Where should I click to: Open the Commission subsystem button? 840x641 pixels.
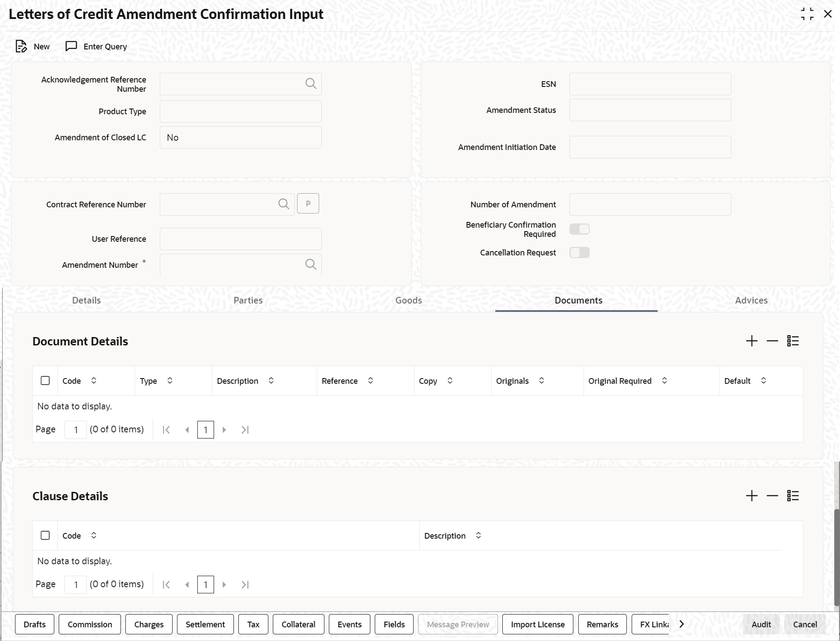pyautogui.click(x=90, y=624)
